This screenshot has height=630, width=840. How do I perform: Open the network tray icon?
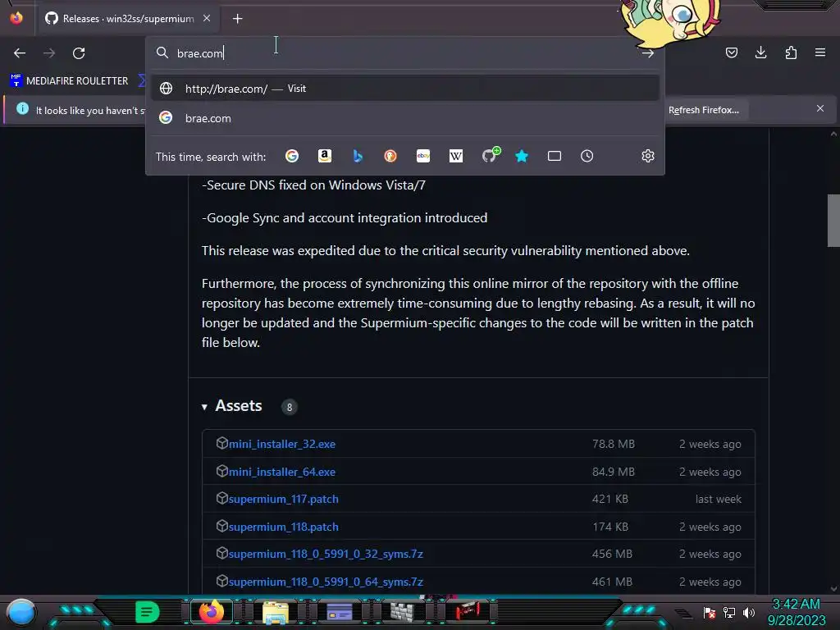pyautogui.click(x=729, y=612)
